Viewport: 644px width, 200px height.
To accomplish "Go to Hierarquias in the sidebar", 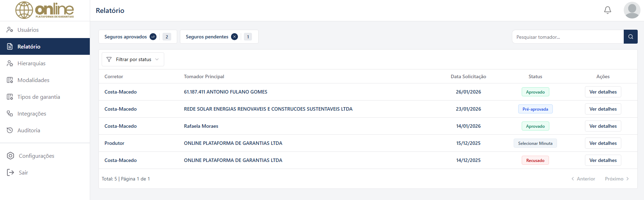I will tap(31, 63).
